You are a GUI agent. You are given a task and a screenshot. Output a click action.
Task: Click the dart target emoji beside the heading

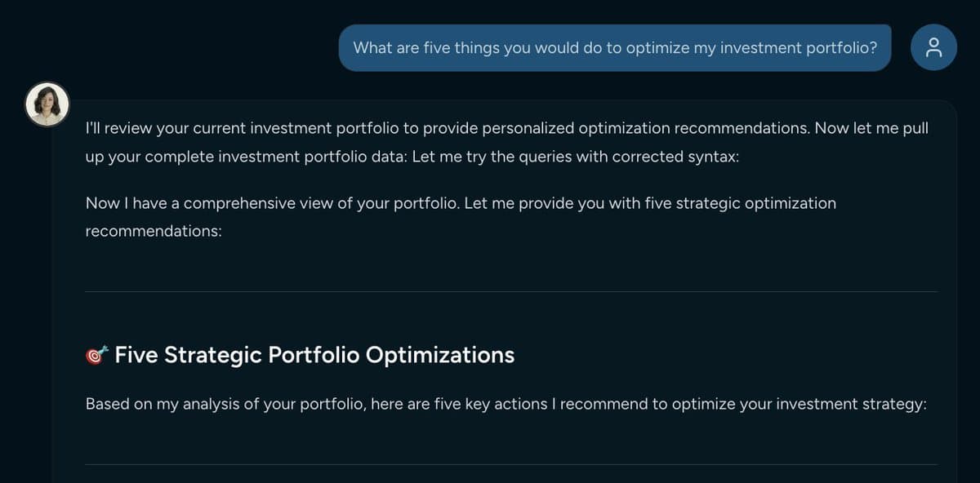point(96,355)
